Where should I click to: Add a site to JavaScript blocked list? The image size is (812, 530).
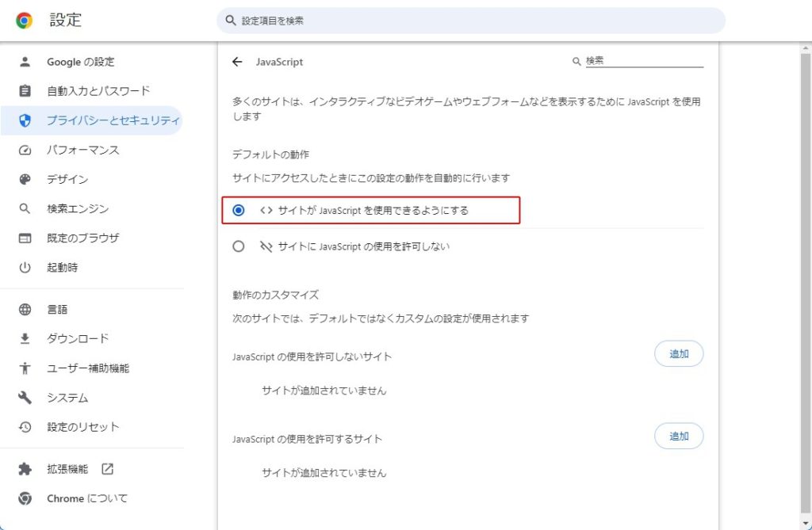pyautogui.click(x=679, y=354)
